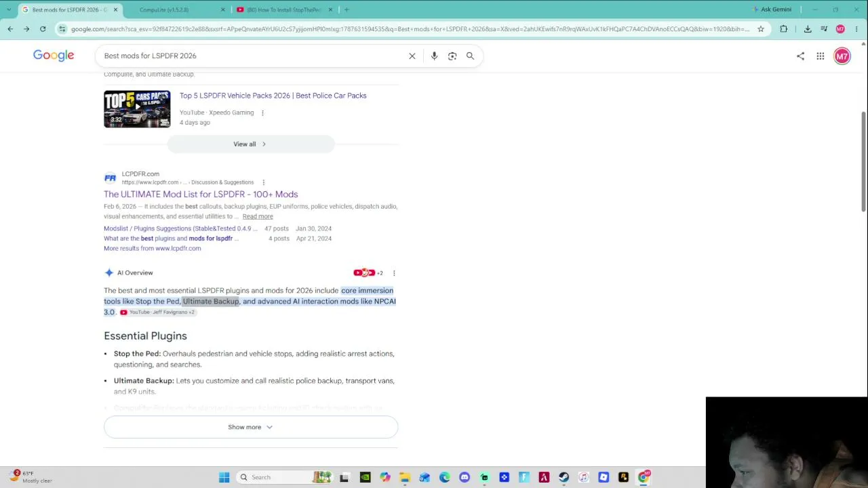Open Chrome media control button
The image size is (868, 488).
(x=824, y=29)
